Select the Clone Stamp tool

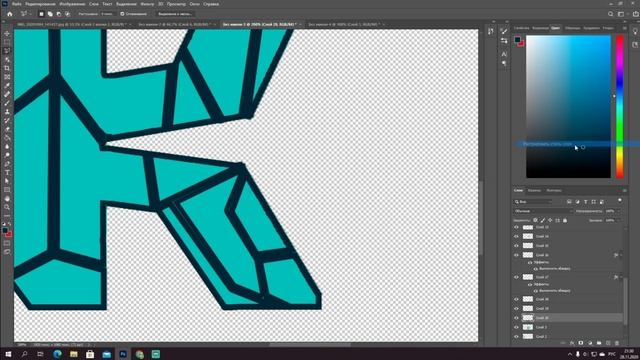tap(7, 111)
